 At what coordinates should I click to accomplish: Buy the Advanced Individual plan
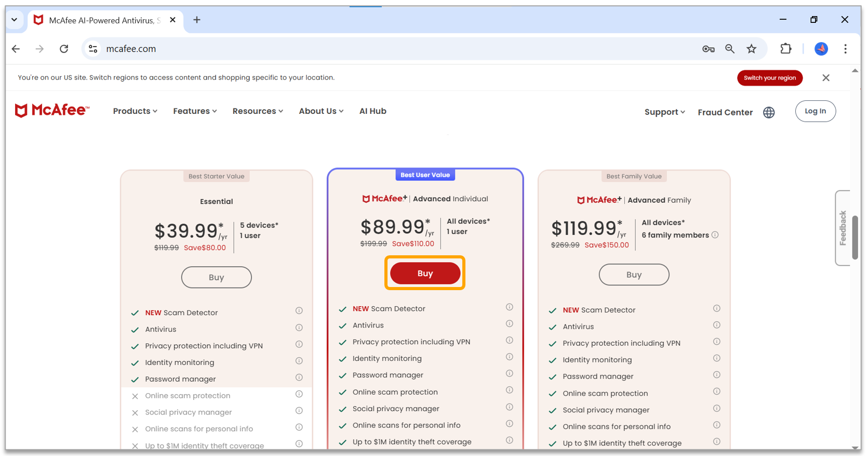(425, 273)
